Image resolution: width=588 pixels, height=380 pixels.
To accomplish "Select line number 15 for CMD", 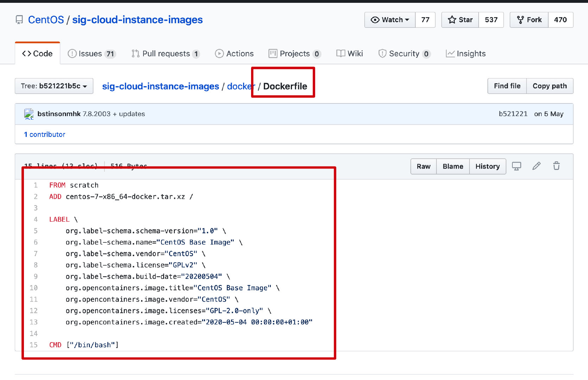I will [33, 345].
